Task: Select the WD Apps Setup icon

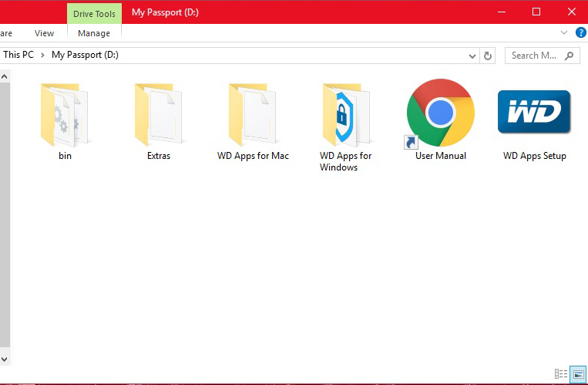Action: click(534, 112)
